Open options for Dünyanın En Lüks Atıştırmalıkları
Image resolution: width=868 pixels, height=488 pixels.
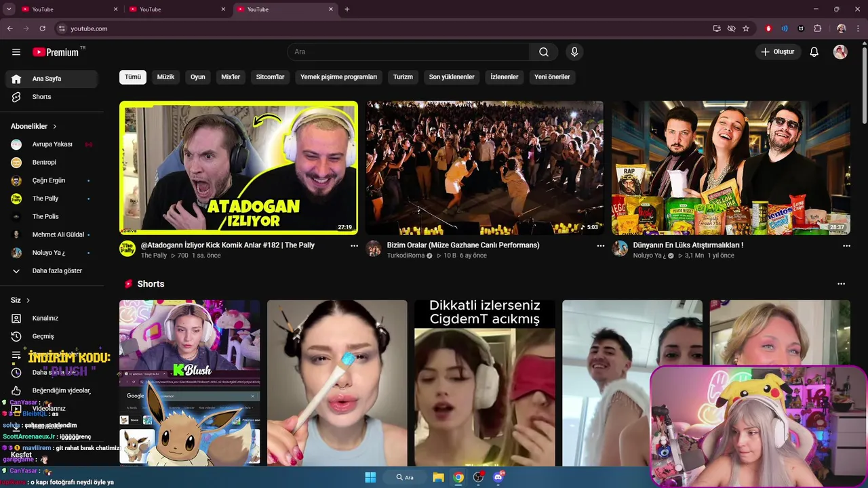click(846, 246)
